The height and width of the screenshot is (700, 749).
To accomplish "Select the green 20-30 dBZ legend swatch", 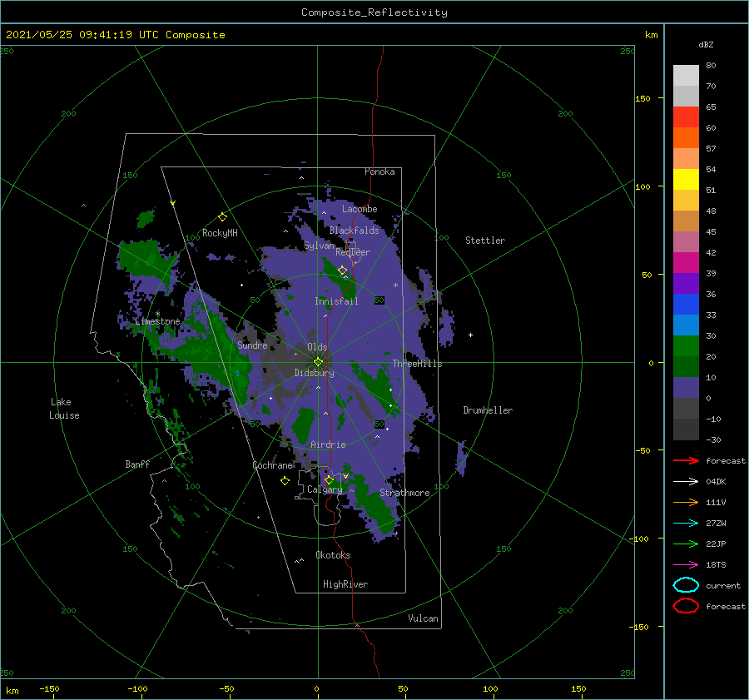I will click(x=686, y=345).
